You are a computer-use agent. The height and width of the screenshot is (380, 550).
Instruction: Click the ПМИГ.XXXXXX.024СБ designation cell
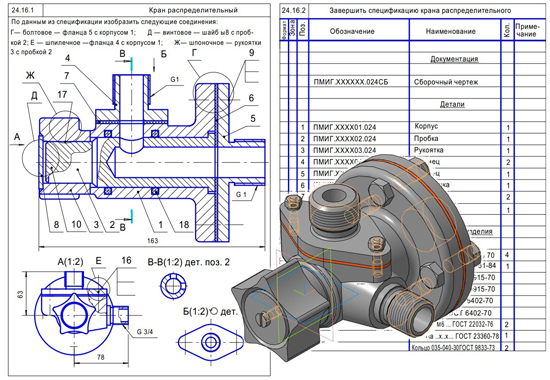358,82
